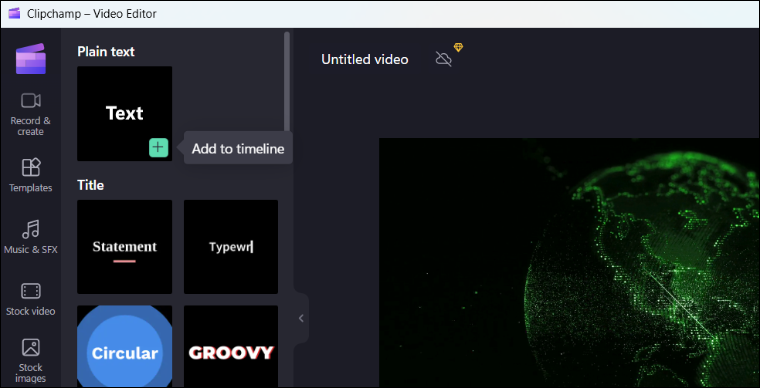The image size is (760, 388).
Task: Open the Templates panel
Action: click(x=31, y=175)
